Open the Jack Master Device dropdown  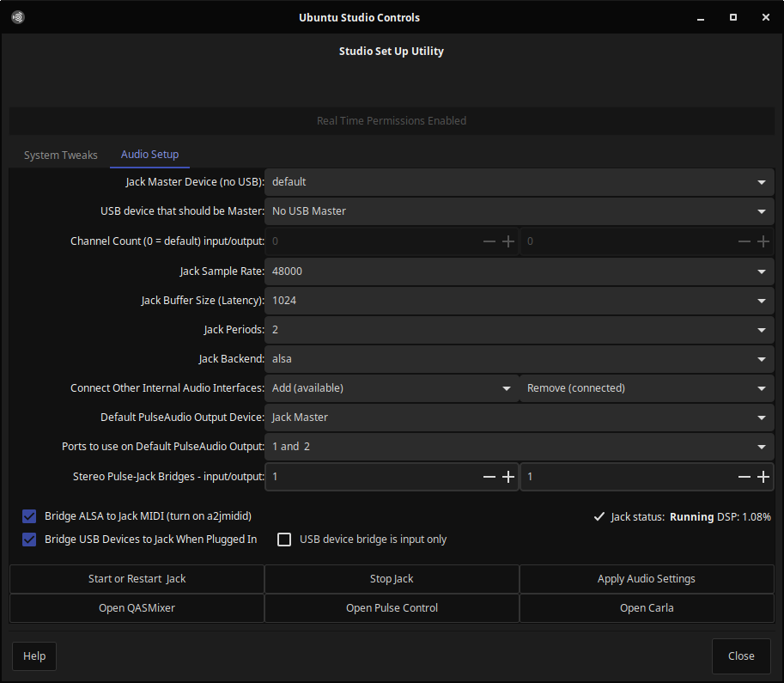point(520,182)
